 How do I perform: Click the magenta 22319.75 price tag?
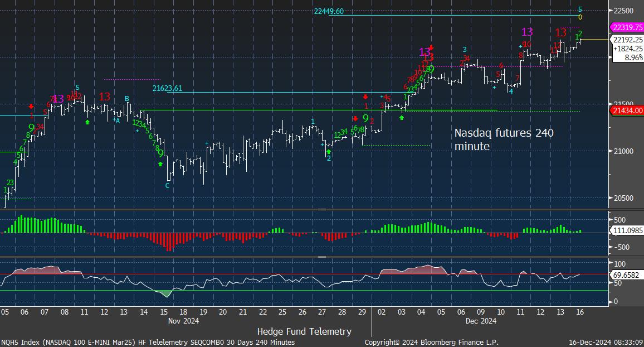(627, 27)
